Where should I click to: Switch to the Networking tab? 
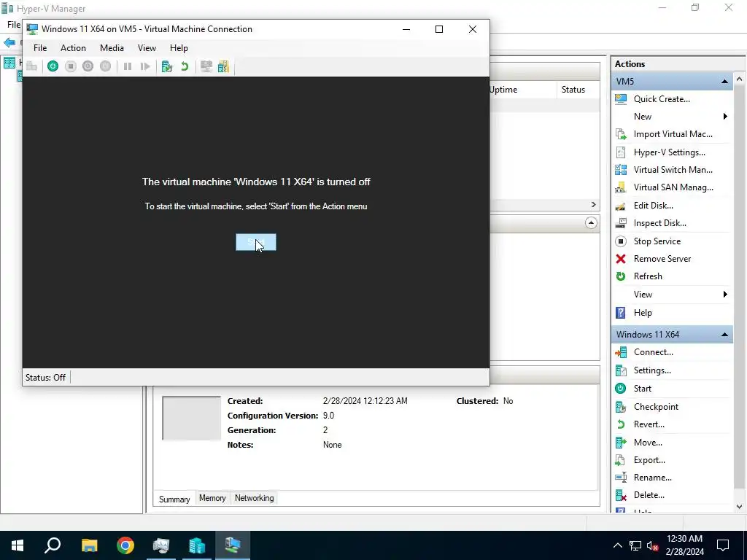click(x=254, y=498)
